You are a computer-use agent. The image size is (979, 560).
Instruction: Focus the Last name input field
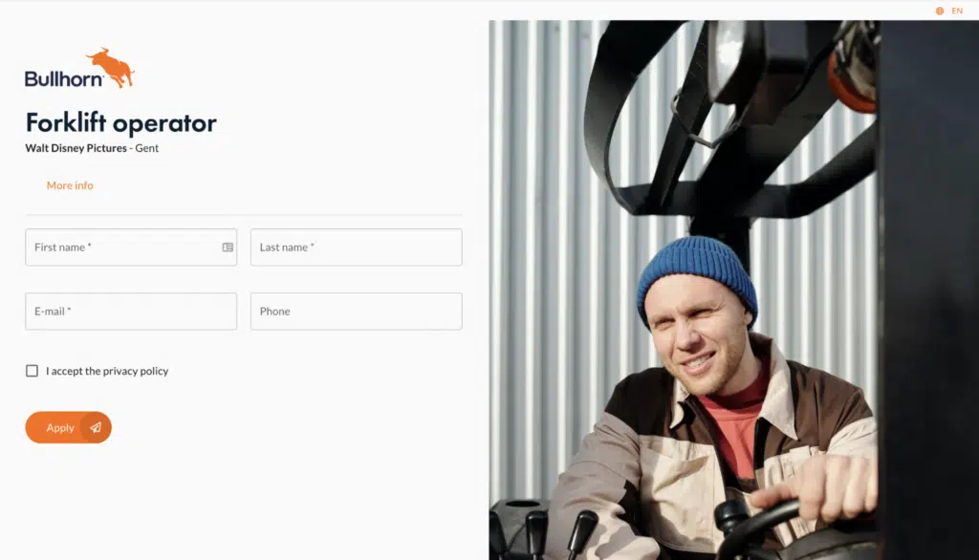point(357,248)
